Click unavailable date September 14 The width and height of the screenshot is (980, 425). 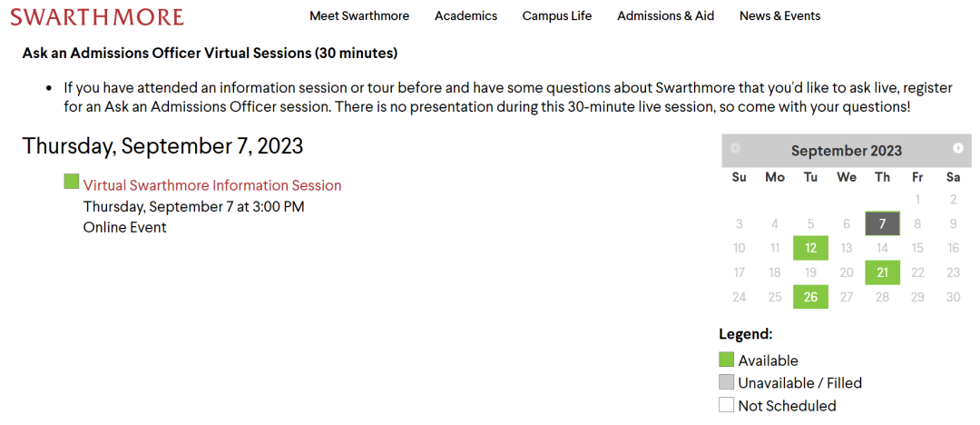coord(883,248)
